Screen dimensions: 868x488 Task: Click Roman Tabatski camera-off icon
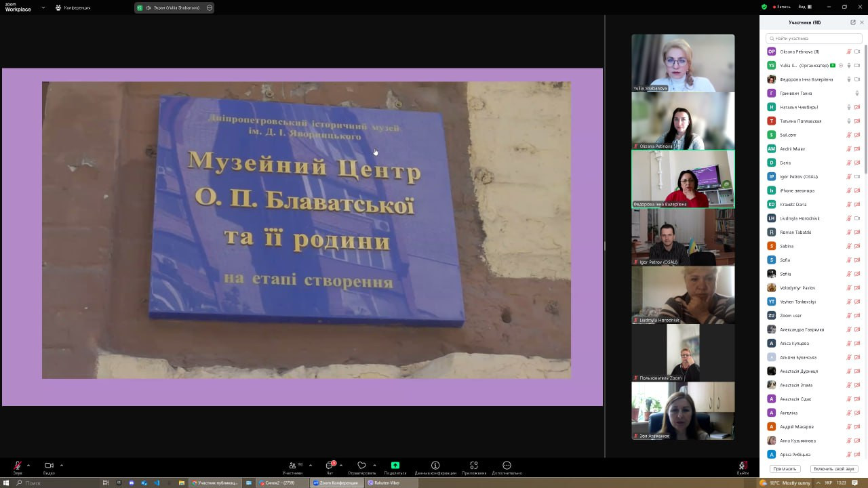857,232
